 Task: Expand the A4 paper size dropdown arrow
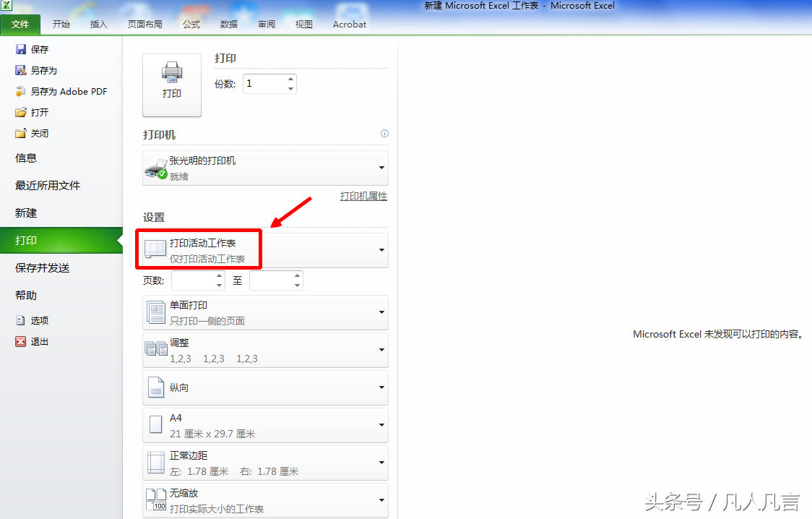(381, 425)
